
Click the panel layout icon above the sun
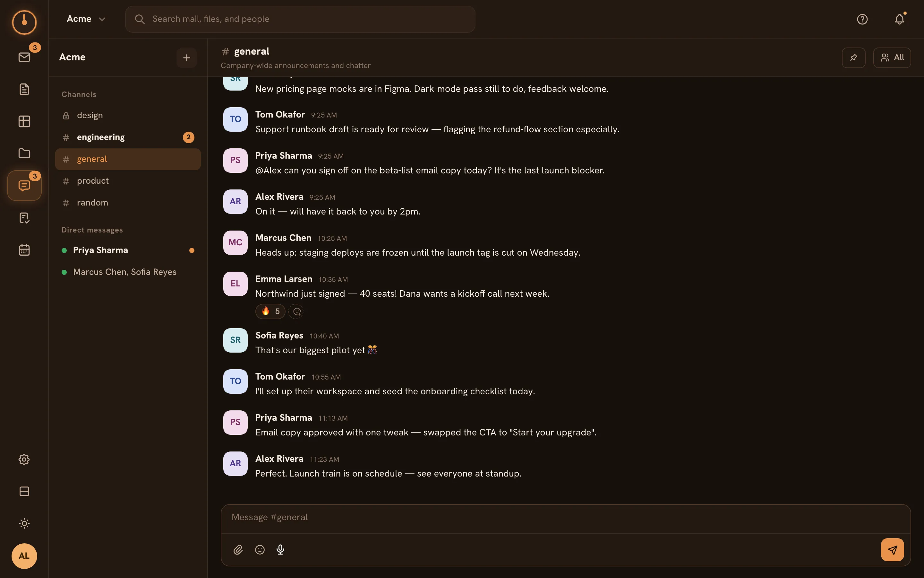point(24,491)
